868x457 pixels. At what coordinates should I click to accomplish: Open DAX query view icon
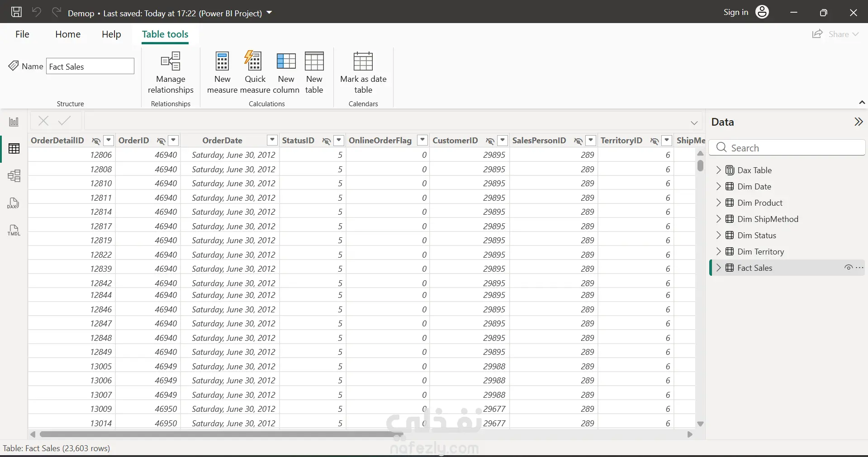point(13,203)
